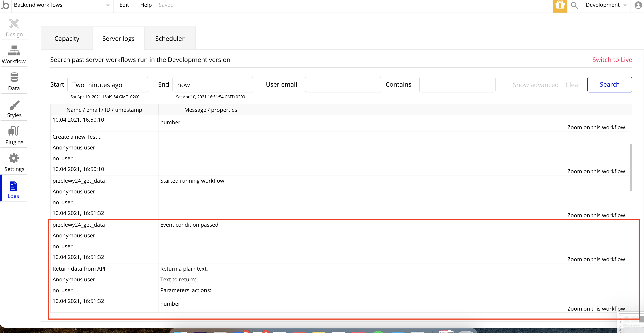Click the log table vertical scrollbar

tap(630, 167)
